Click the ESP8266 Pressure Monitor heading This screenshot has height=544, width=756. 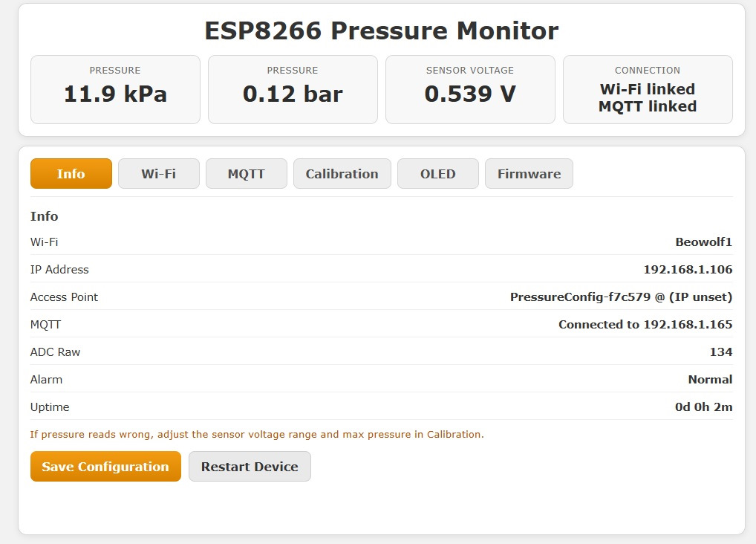pos(381,31)
